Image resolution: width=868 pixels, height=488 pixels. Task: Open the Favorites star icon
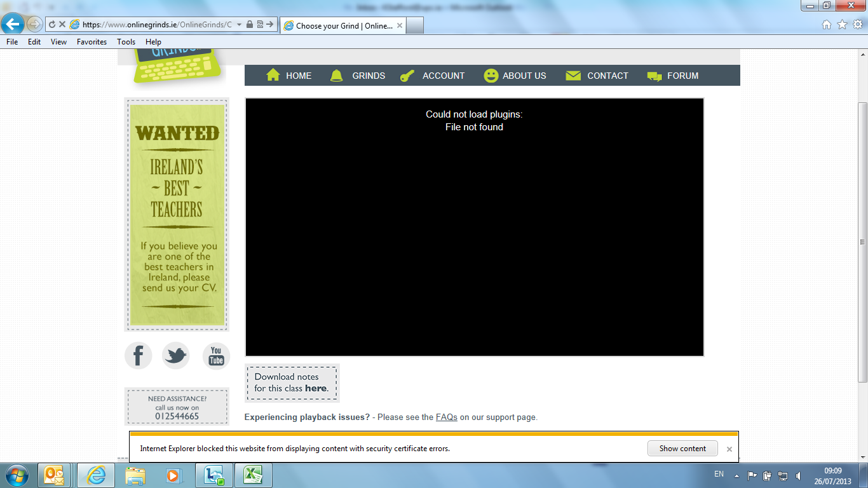click(842, 24)
